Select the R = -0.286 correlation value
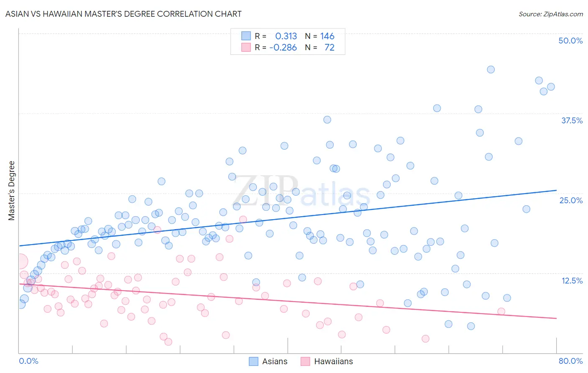The image size is (588, 373). (276, 47)
